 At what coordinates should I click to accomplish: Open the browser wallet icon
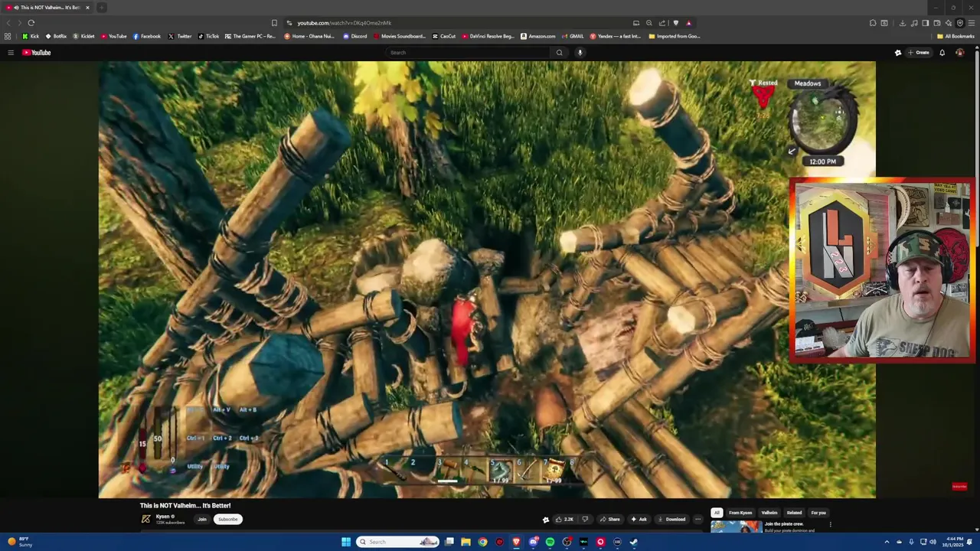[x=936, y=23]
